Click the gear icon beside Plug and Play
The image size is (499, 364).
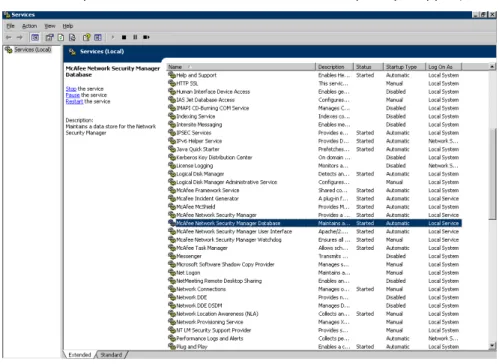coord(172,347)
